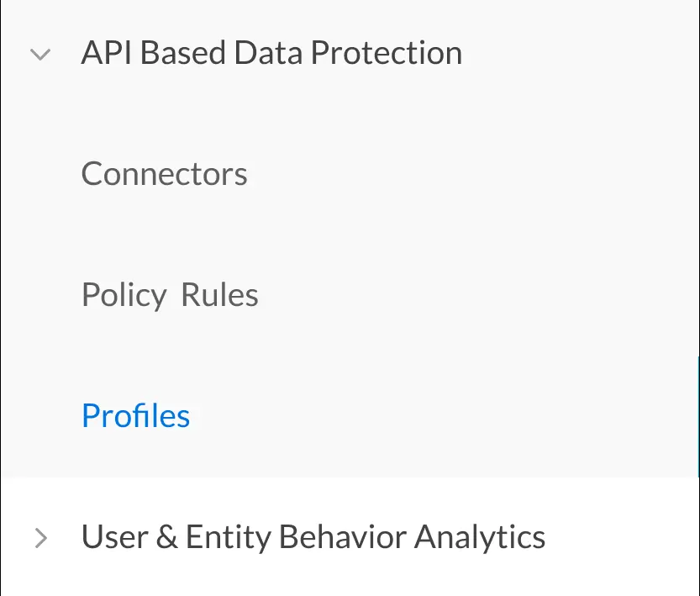
Task: Click the down arrow beside API Based Data Protection
Action: pyautogui.click(x=39, y=55)
